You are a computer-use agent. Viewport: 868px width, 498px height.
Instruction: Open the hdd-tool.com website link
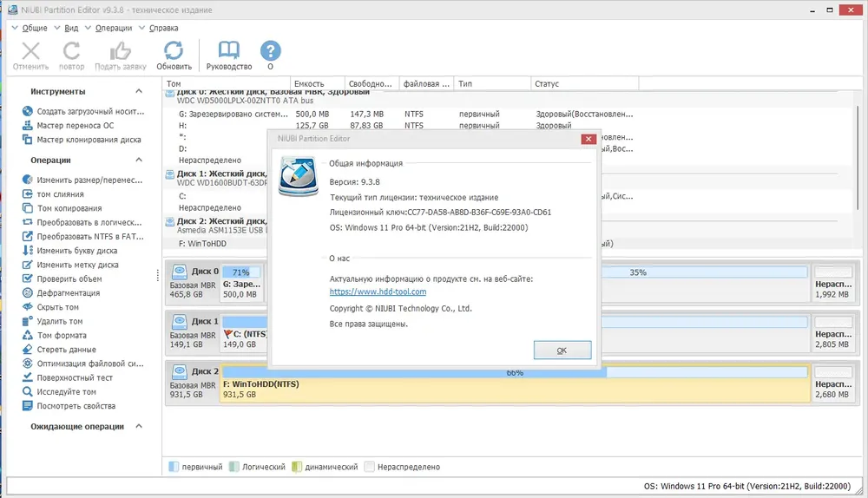click(378, 292)
